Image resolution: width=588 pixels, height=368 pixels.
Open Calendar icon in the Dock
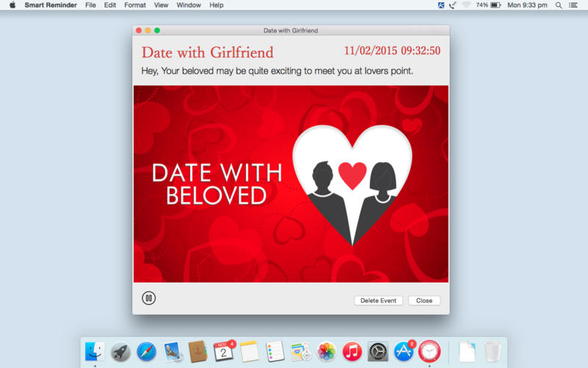[x=223, y=352]
